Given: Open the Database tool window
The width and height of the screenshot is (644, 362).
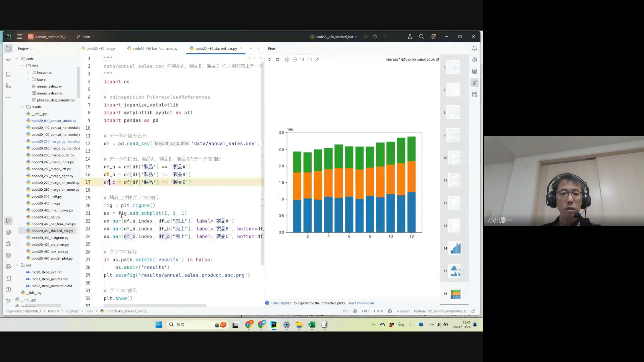Looking at the screenshot, I should pyautogui.click(x=475, y=71).
